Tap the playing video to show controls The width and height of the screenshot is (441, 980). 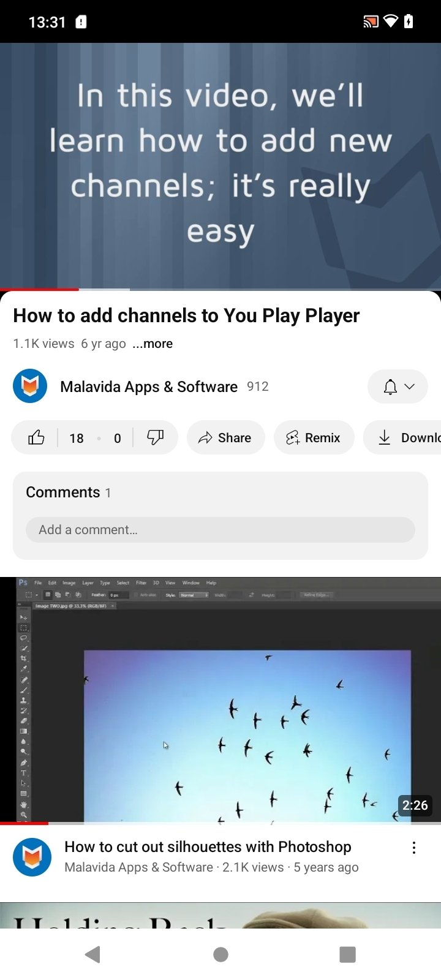[x=221, y=165]
